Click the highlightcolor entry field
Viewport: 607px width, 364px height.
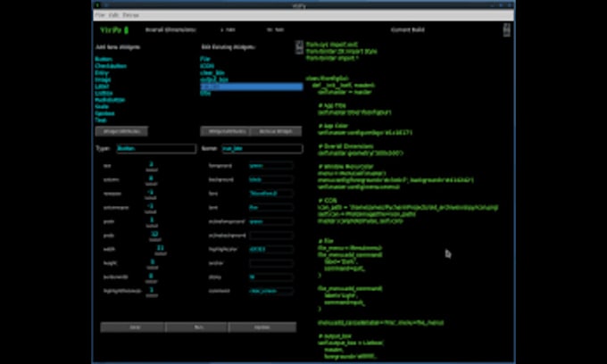270,250
